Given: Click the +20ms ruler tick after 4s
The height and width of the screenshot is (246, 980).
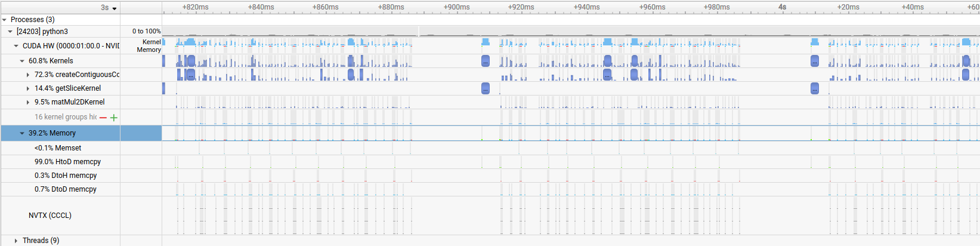Looking at the screenshot, I should [848, 7].
